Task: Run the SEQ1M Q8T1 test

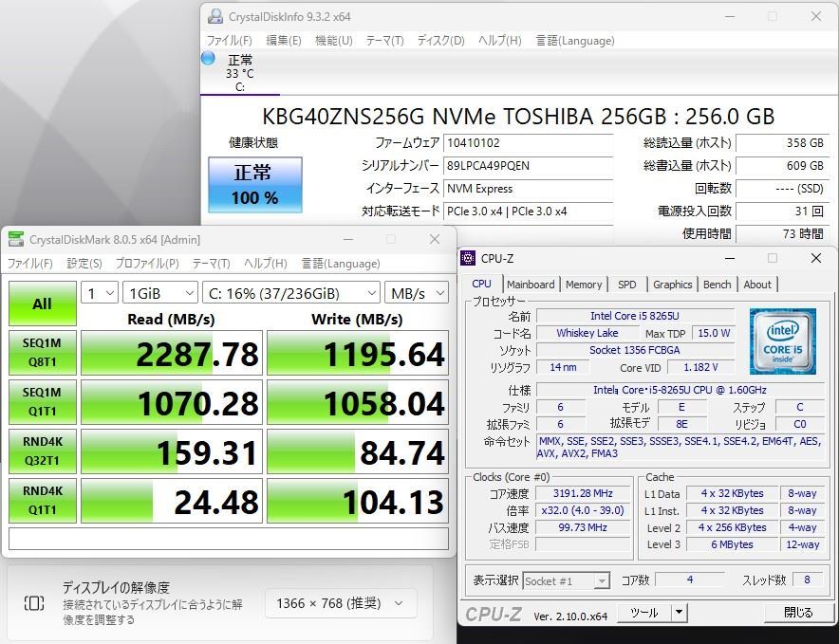Action: tap(43, 353)
